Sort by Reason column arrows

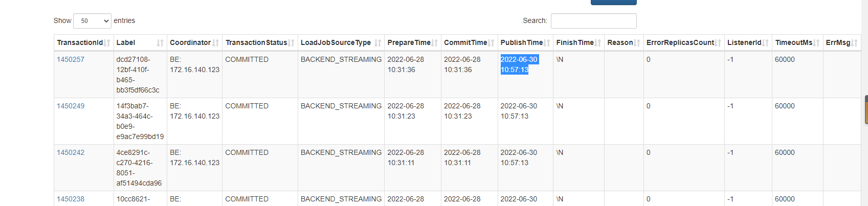(x=637, y=43)
